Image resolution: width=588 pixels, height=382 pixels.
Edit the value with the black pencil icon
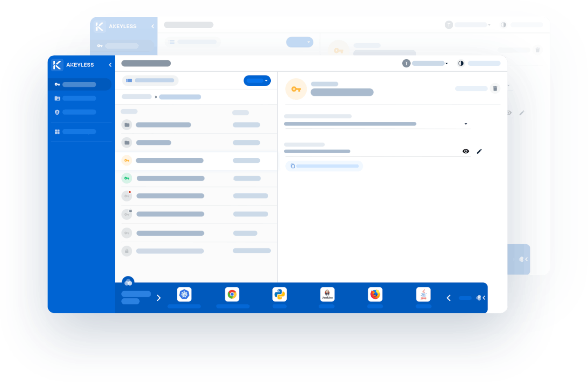pyautogui.click(x=479, y=151)
